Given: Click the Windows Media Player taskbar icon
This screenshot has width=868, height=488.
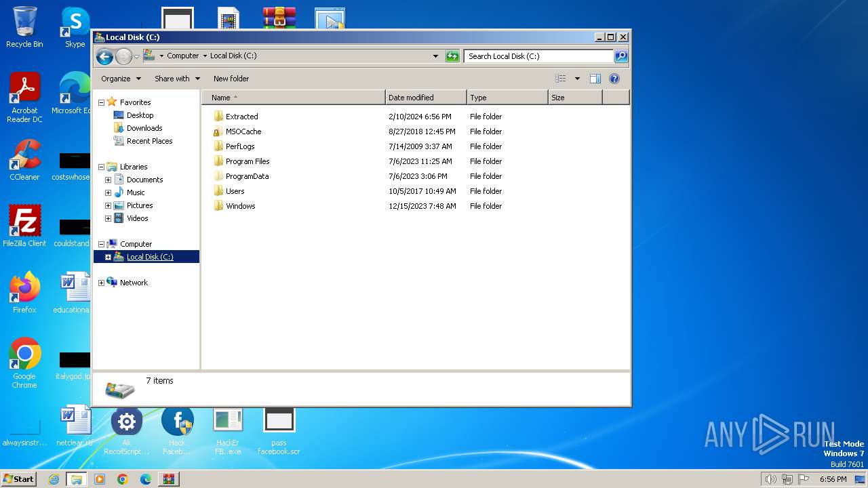Looking at the screenshot, I should 100,479.
